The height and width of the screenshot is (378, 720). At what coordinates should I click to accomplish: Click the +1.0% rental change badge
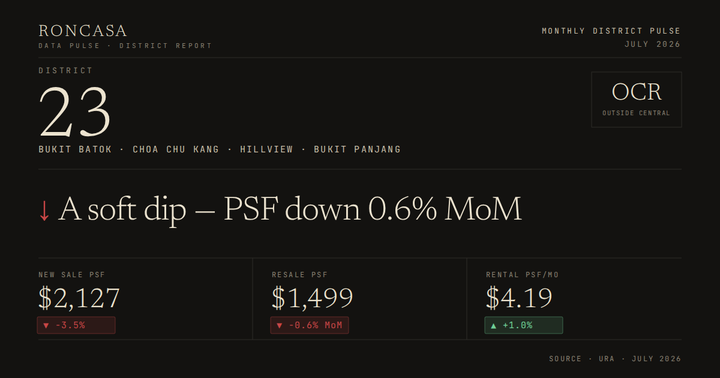(x=523, y=325)
